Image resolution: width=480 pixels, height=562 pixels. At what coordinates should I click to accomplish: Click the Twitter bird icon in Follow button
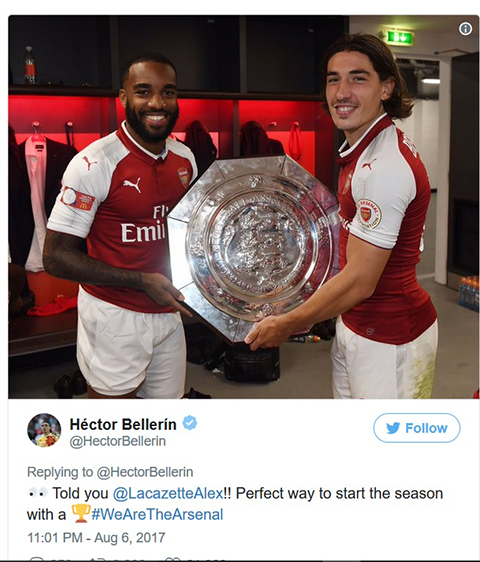393,428
